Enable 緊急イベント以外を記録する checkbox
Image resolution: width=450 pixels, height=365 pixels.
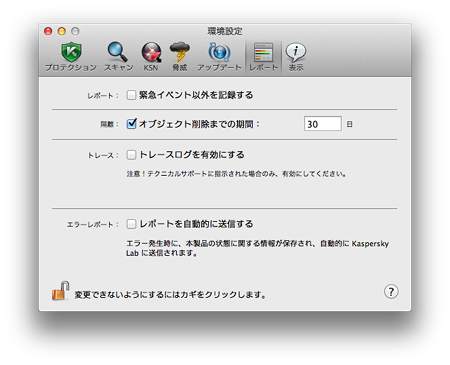point(131,95)
